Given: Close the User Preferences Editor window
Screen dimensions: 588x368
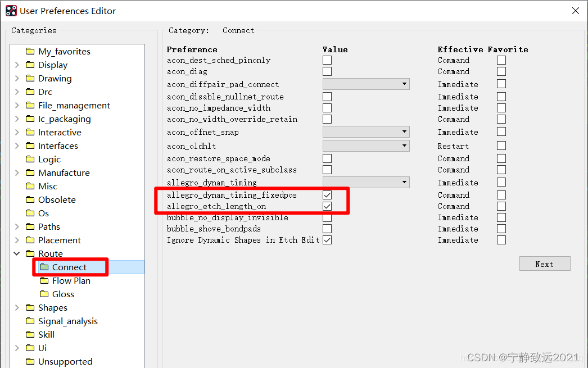Looking at the screenshot, I should coord(576,11).
